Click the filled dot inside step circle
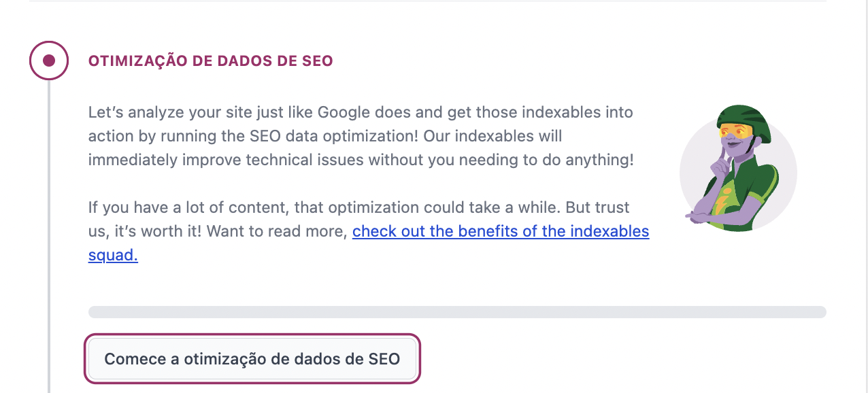The height and width of the screenshot is (393, 868). [x=48, y=61]
